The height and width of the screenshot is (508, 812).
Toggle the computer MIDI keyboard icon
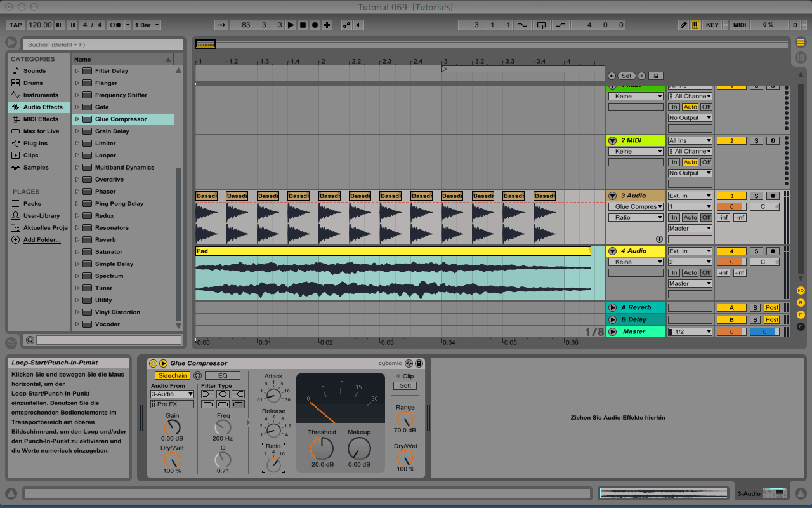(x=696, y=25)
